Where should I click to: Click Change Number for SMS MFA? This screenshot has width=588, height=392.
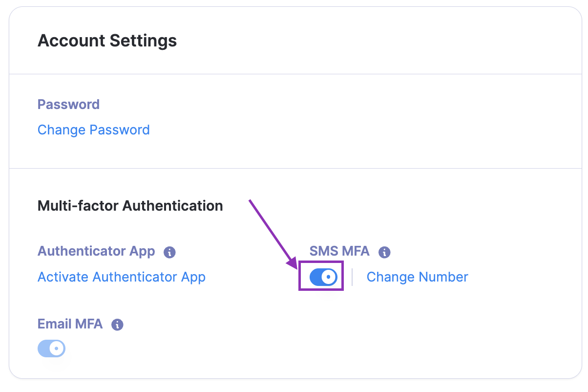coord(417,277)
